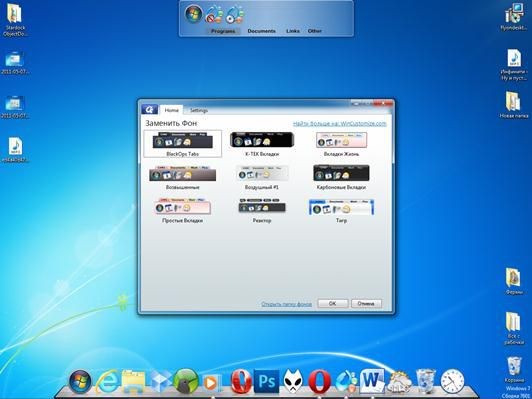Click the Start orb in the top tabbed dock
Image resolution: width=532 pixels, height=399 pixels.
[x=193, y=14]
